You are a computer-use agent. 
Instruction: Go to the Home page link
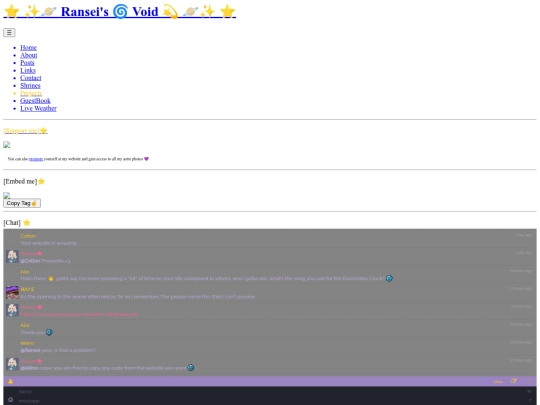coord(28,48)
